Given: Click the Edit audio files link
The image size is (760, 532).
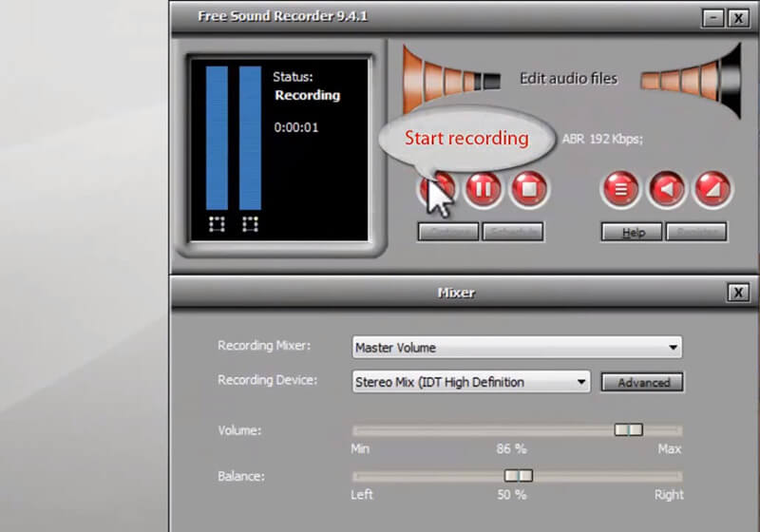Looking at the screenshot, I should pos(568,79).
